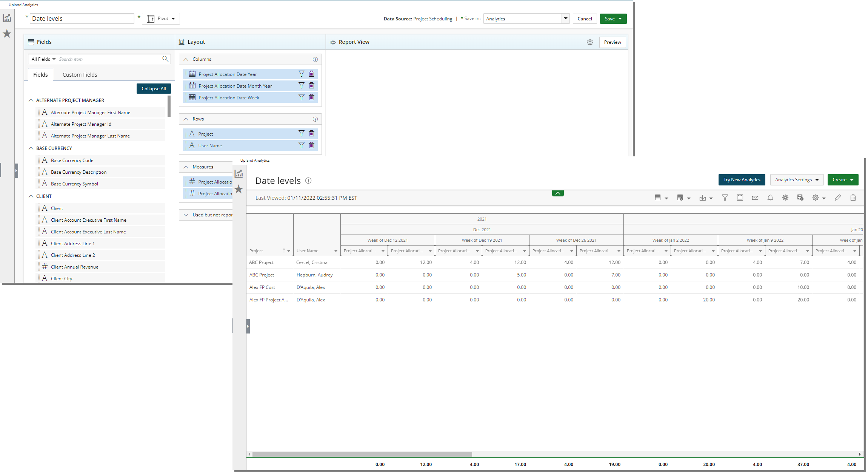Collapse report header with green chevron
868x474 pixels.
click(x=558, y=193)
